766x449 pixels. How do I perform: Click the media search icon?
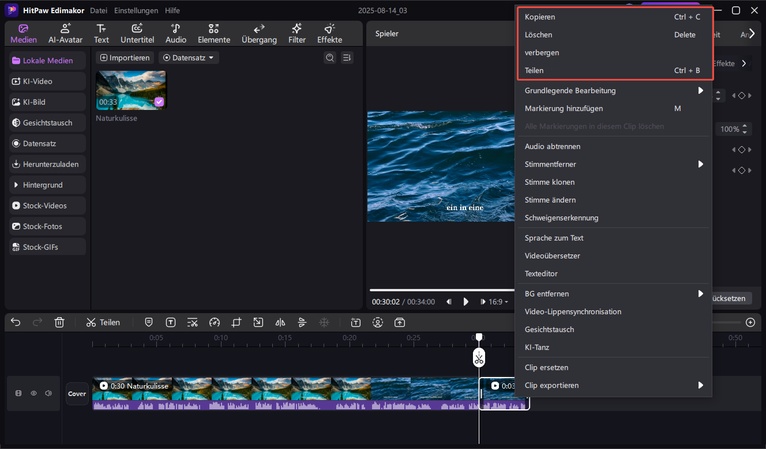330,58
